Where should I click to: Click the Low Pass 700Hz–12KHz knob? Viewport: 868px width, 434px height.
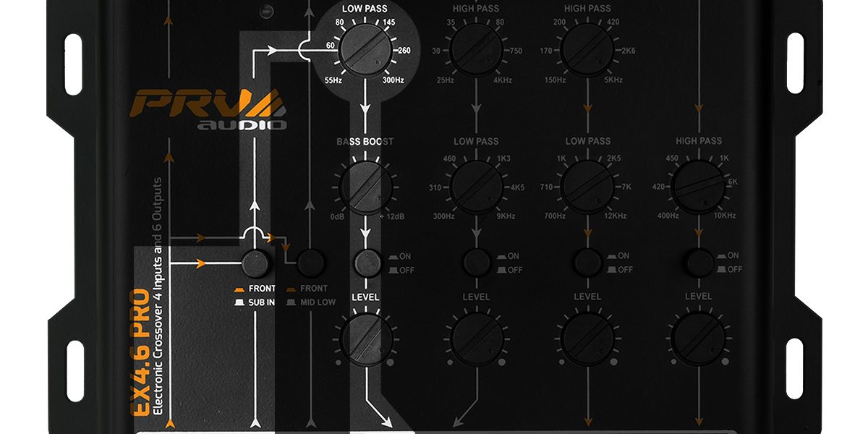pyautogui.click(x=587, y=187)
